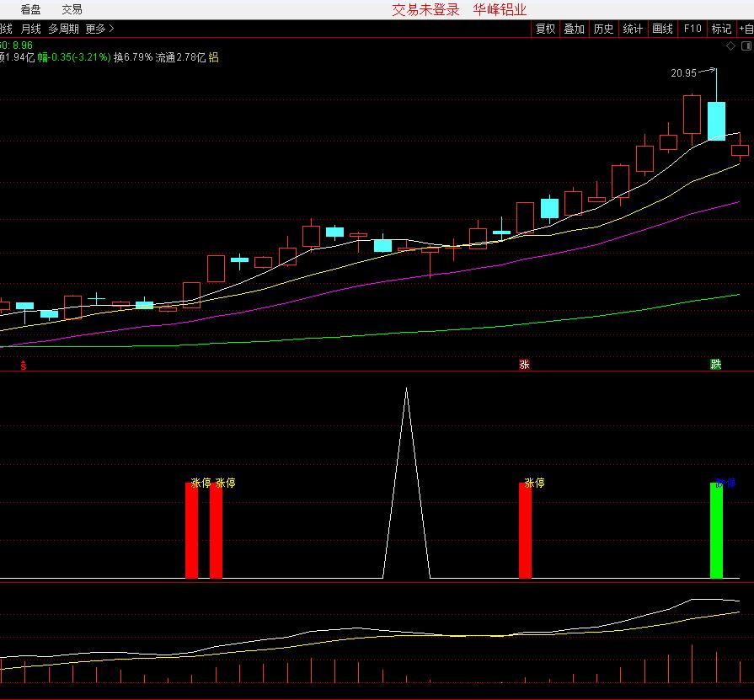The image size is (754, 700).
Task: Click the 统计 statistics button
Action: [633, 29]
